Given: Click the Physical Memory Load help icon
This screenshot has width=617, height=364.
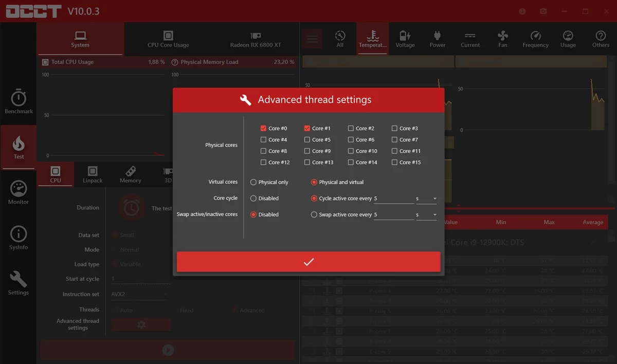Looking at the screenshot, I should coord(175,62).
